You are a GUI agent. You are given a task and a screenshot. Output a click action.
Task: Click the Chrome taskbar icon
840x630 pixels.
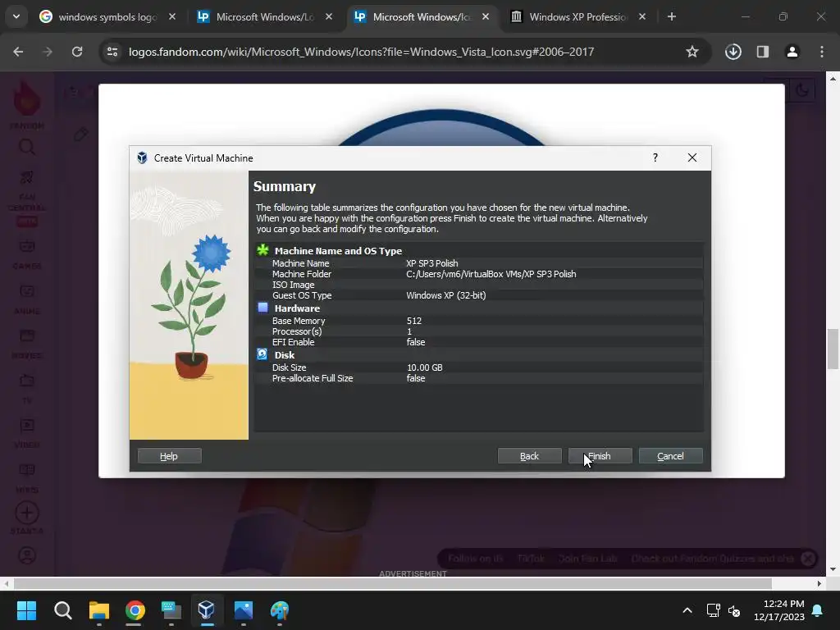coord(135,609)
